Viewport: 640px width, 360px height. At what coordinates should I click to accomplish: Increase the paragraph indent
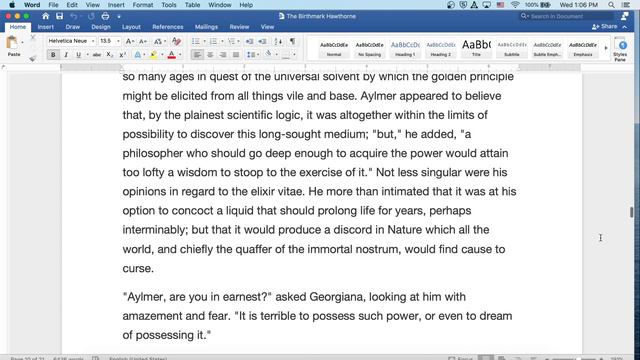262,41
